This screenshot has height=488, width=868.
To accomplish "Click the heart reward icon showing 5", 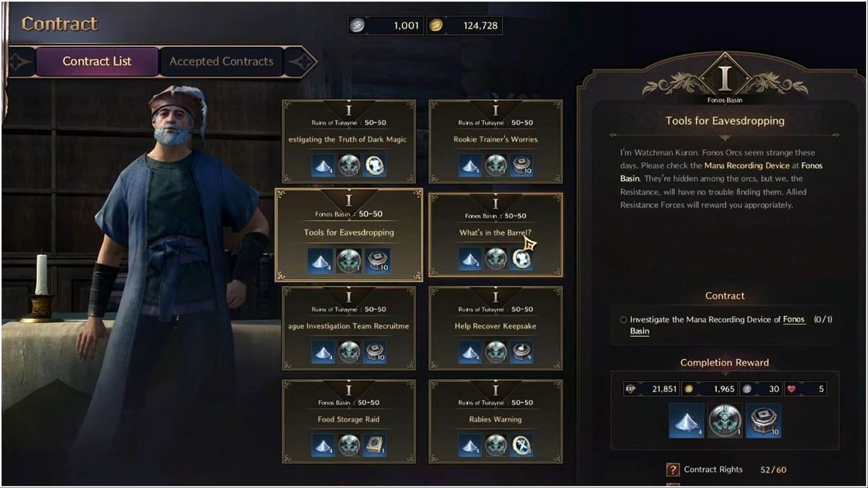I will tap(792, 389).
